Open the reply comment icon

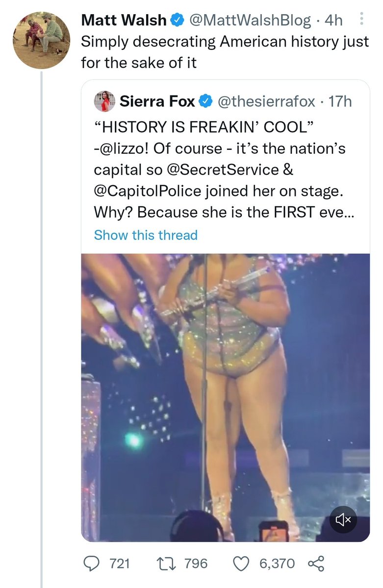(91, 563)
